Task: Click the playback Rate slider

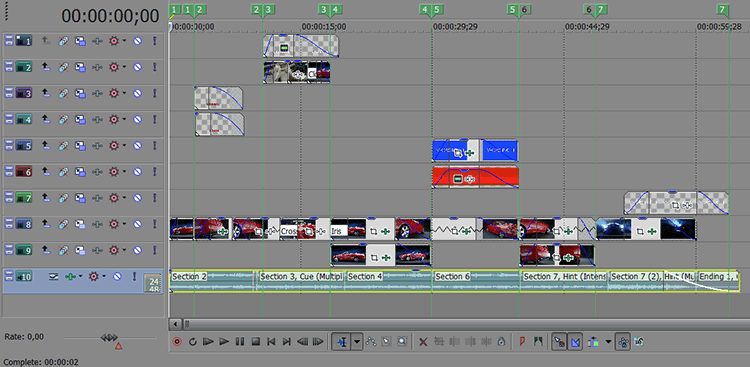Action: 110,338
